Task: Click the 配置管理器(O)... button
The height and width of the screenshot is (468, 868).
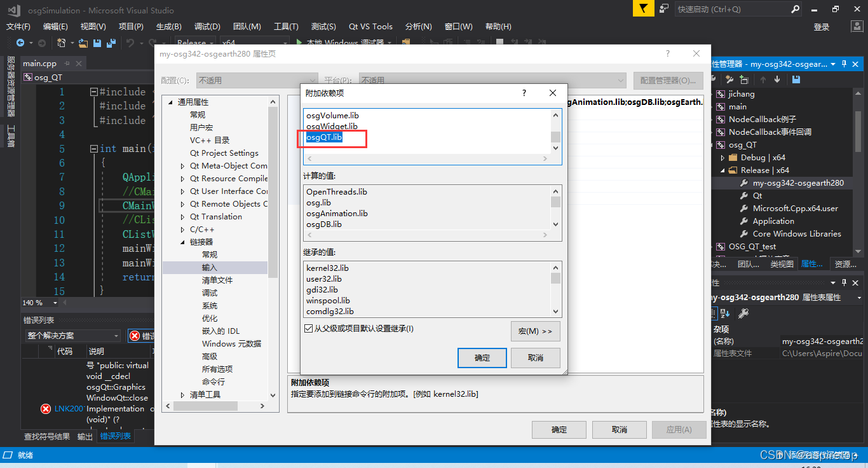Action: point(668,81)
